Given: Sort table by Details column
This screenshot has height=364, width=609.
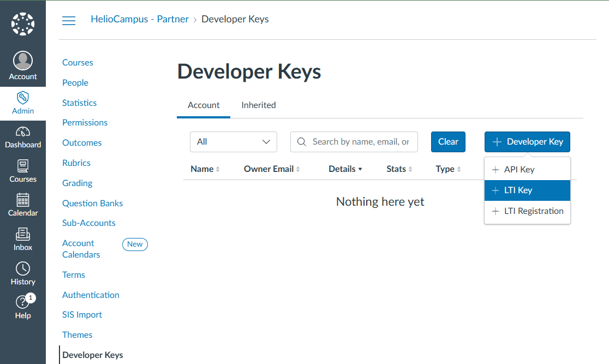Looking at the screenshot, I should point(345,169).
